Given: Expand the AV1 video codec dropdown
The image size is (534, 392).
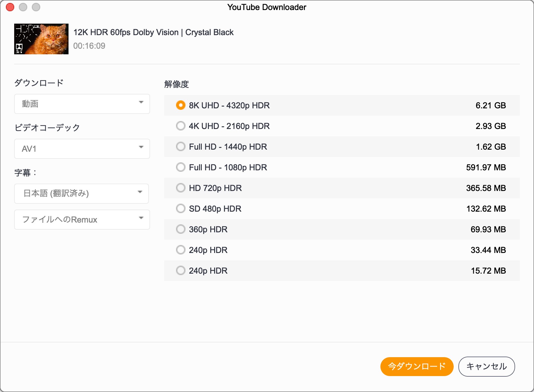Looking at the screenshot, I should tap(82, 149).
